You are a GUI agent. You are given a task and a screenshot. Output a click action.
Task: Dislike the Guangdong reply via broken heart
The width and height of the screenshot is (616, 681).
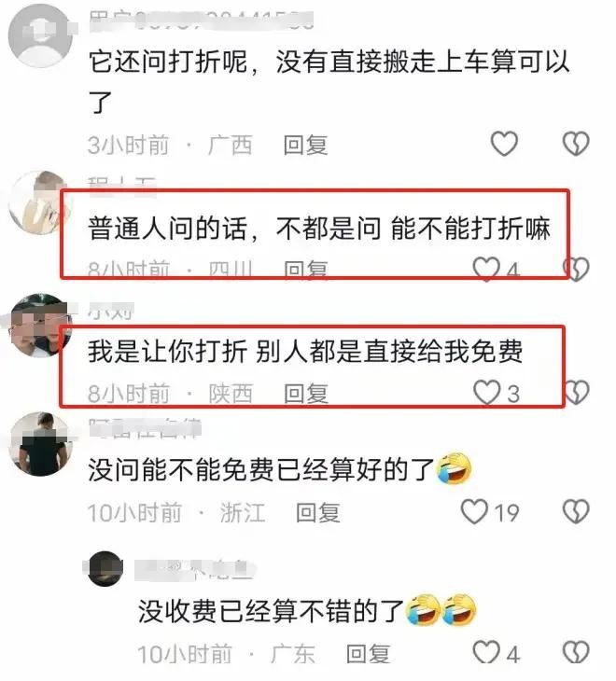coord(576,652)
